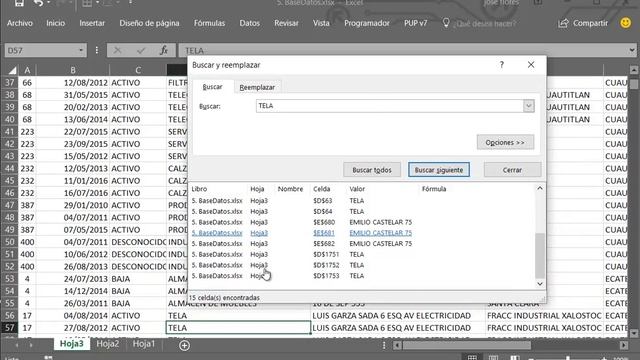Click the highlighted $E$681 result link
Image resolution: width=640 pixels, height=360 pixels.
point(324,233)
